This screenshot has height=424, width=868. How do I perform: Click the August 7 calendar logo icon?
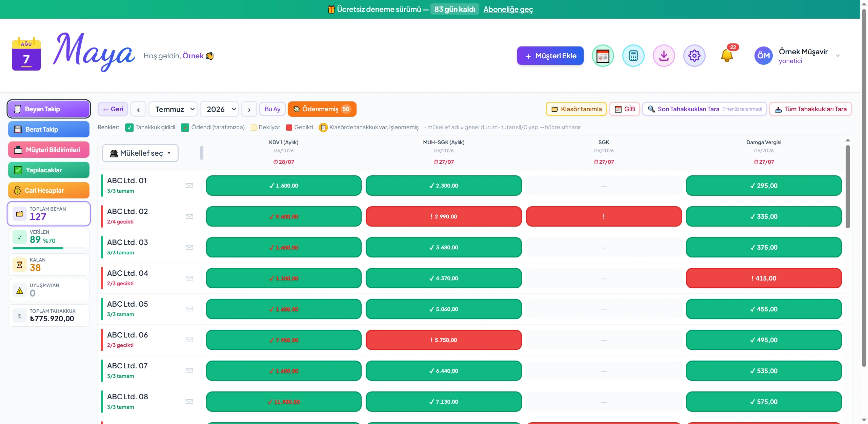click(26, 54)
